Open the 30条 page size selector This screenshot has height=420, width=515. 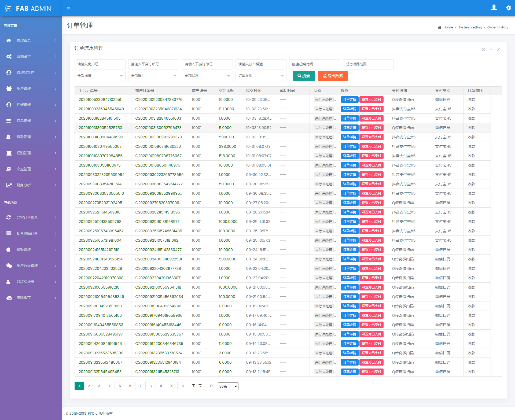pos(228,386)
